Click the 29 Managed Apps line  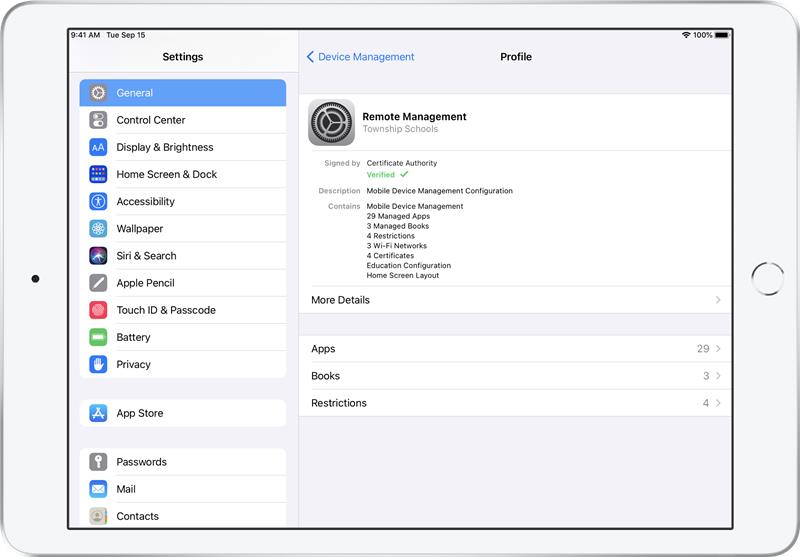pos(398,216)
